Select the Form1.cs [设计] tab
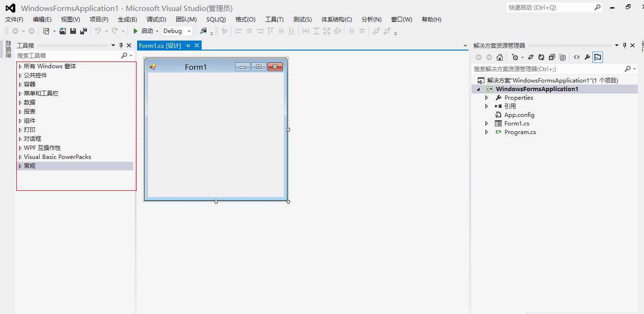The image size is (644, 314). [x=160, y=45]
